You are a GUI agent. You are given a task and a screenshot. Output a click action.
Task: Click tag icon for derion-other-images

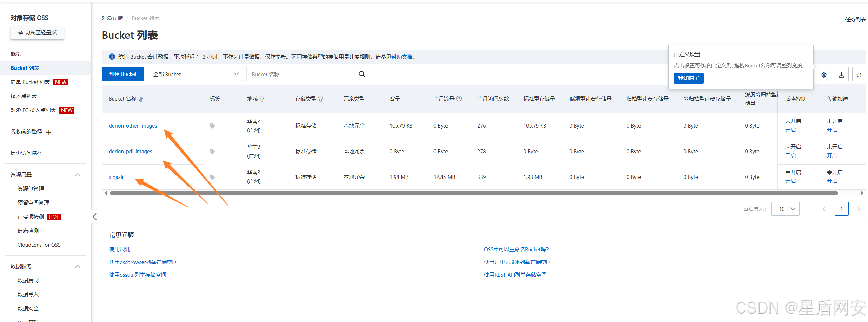click(212, 126)
